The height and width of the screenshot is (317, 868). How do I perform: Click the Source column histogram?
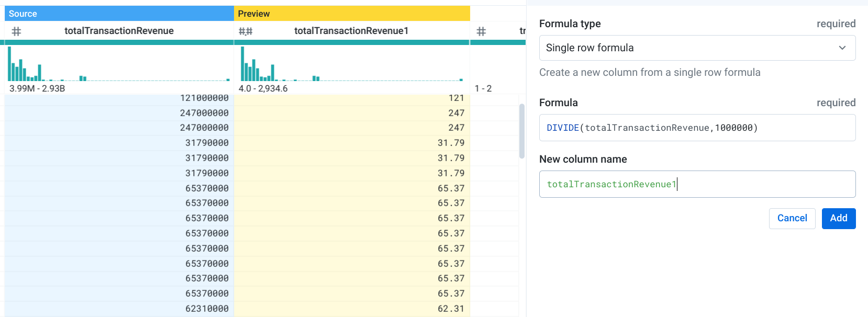point(119,64)
